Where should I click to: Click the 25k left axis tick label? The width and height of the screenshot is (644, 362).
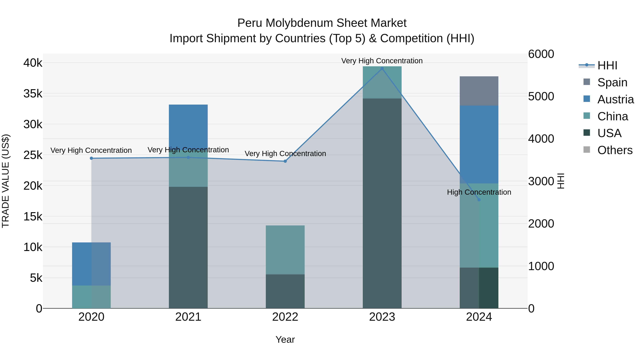click(33, 155)
